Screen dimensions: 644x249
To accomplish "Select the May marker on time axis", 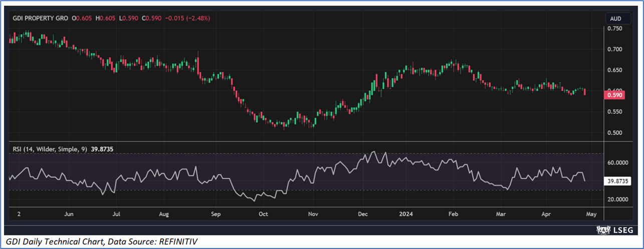I will (x=591, y=214).
